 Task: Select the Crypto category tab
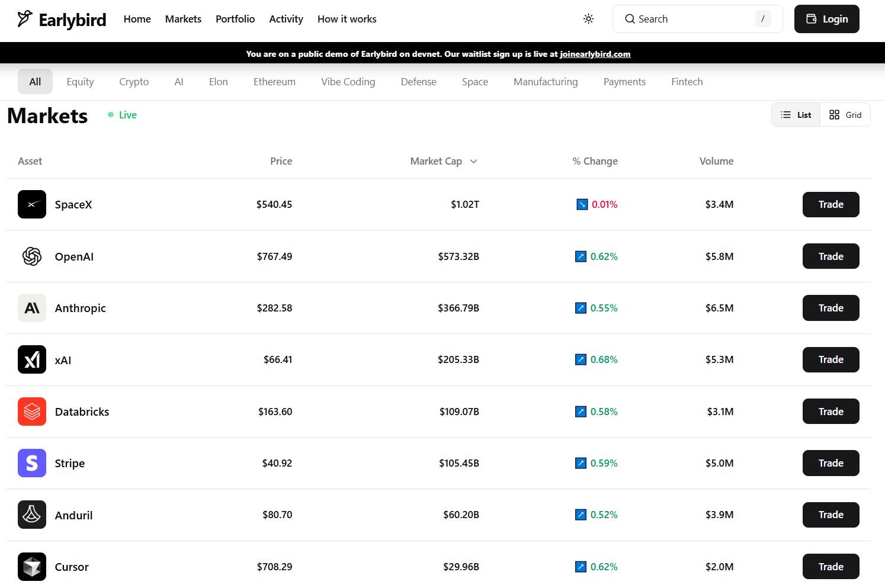134,82
